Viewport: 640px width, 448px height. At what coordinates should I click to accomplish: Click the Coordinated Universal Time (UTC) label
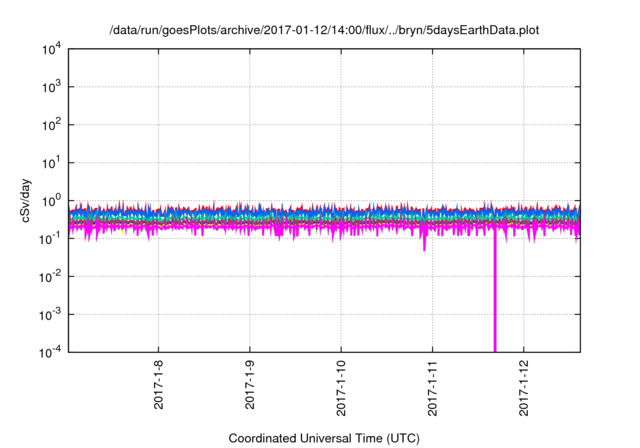coord(324,438)
